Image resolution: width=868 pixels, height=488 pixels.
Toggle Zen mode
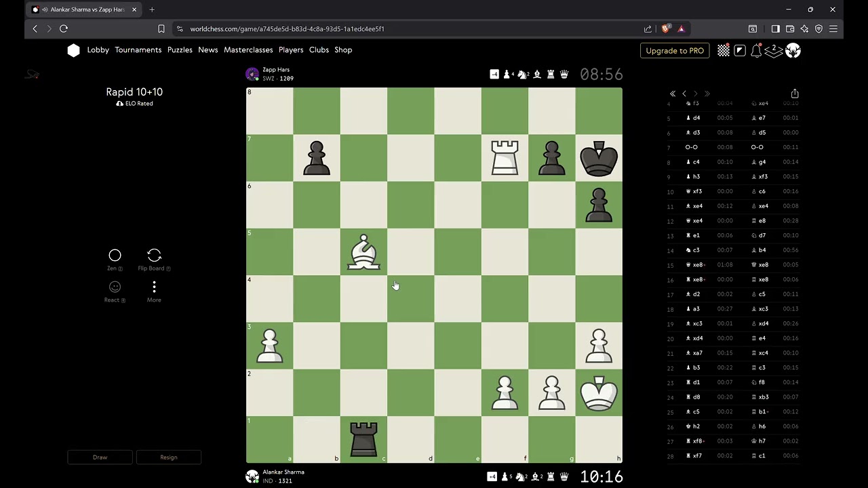pos(115,260)
